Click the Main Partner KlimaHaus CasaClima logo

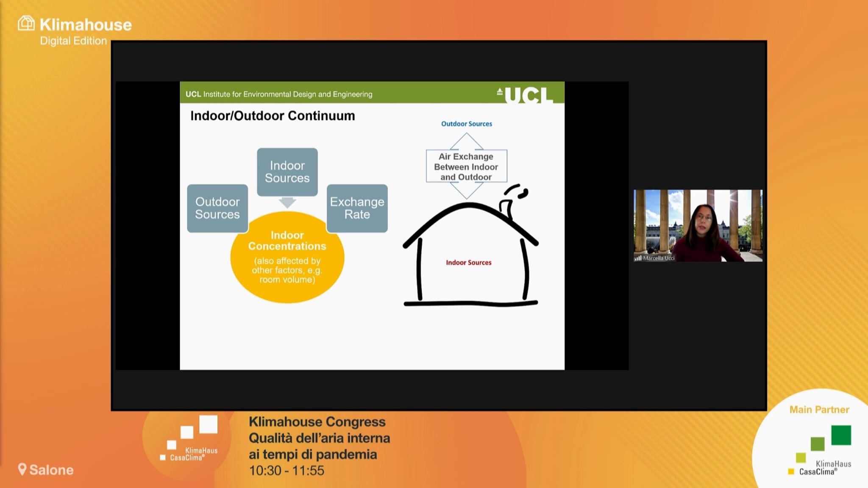(x=819, y=450)
